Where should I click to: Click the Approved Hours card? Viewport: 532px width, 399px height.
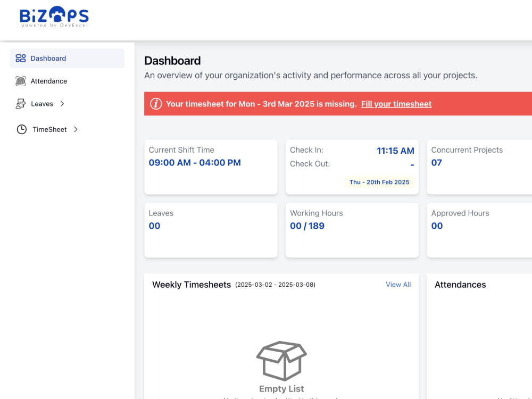(x=479, y=230)
